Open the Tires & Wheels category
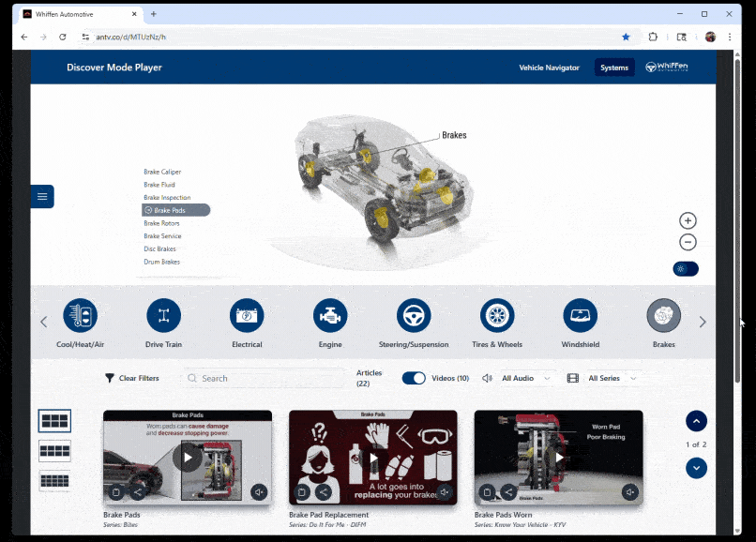This screenshot has width=756, height=542. click(497, 316)
